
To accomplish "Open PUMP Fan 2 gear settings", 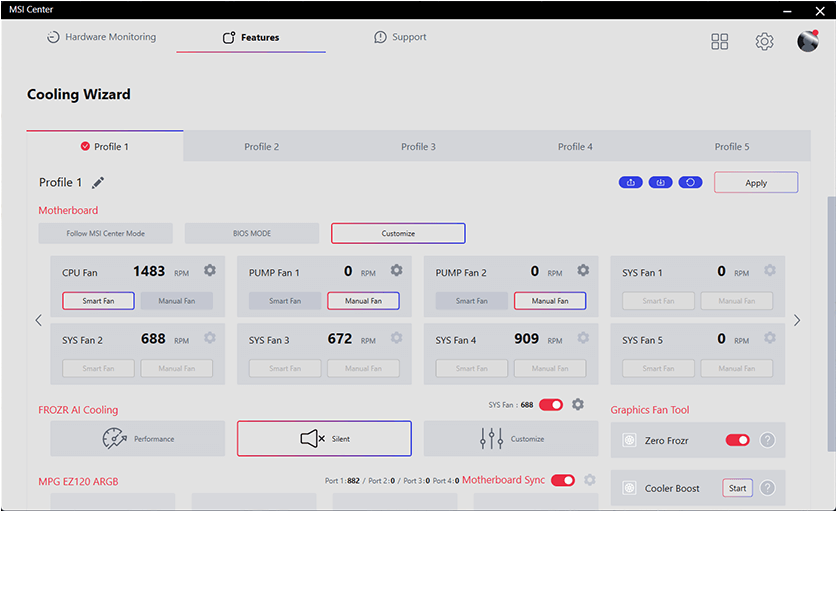I will [x=583, y=271].
